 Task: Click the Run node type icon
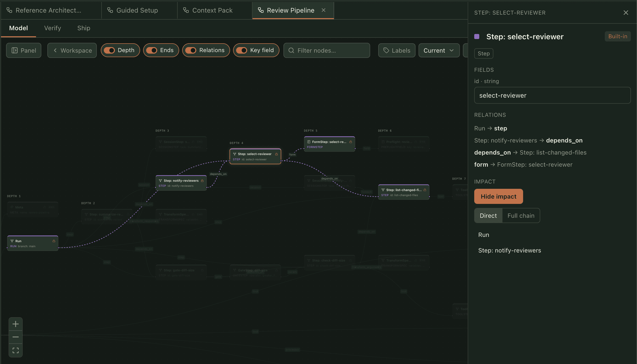tap(12, 241)
